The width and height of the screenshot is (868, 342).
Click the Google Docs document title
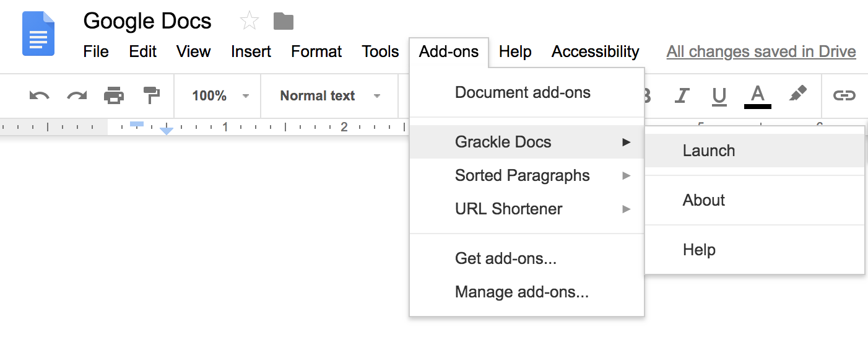147,21
